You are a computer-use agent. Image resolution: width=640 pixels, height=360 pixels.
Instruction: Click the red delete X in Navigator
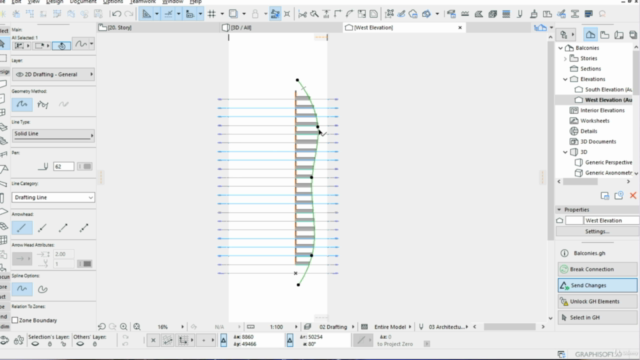[633, 196]
